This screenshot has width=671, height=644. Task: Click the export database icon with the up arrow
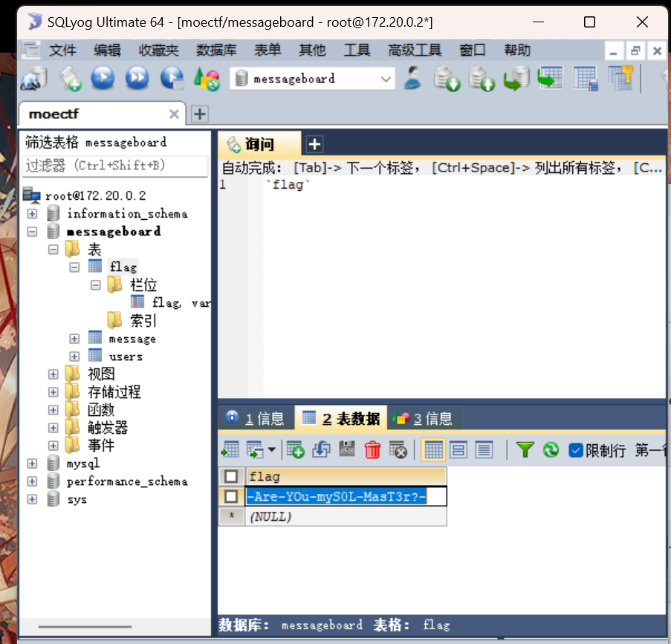482,79
